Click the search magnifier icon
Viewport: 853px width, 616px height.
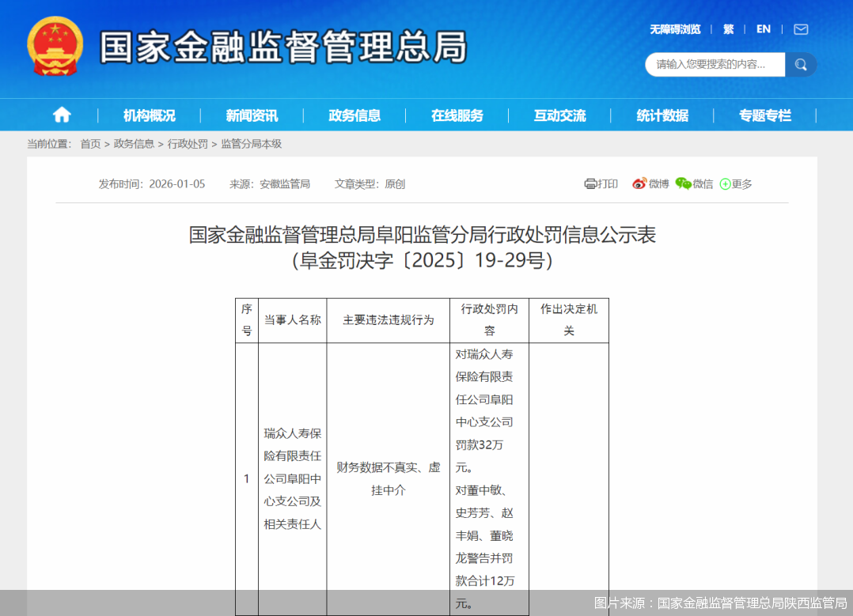tap(801, 64)
